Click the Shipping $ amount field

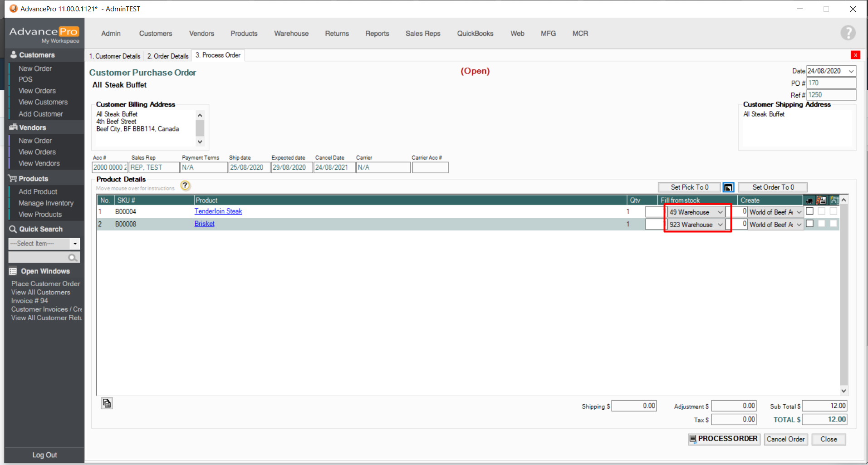(x=634, y=406)
